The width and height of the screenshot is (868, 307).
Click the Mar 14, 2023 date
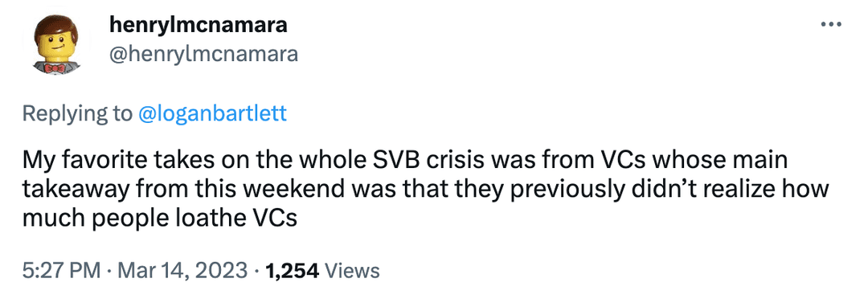click(x=178, y=271)
